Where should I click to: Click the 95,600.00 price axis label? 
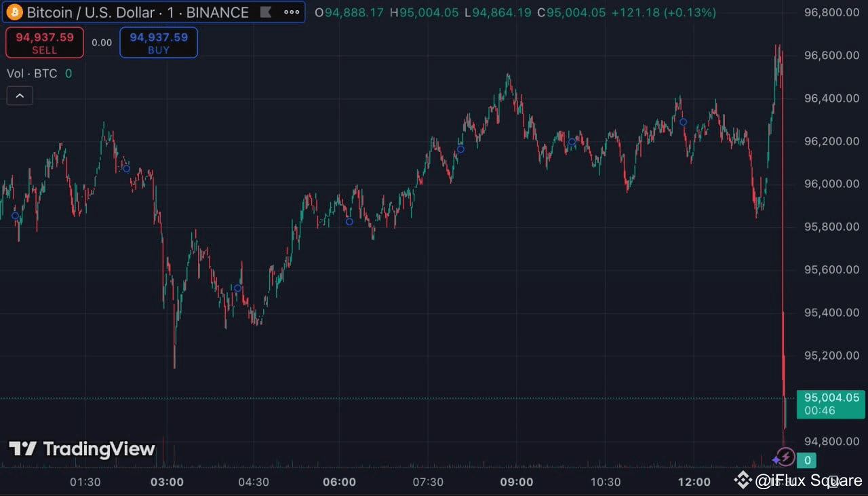click(831, 269)
